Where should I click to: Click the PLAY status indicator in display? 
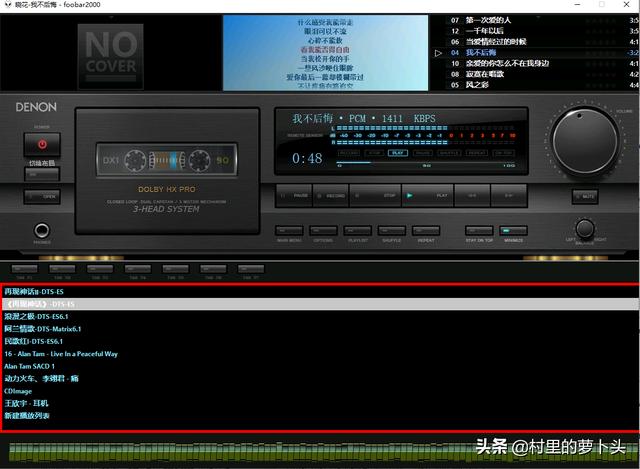[398, 153]
